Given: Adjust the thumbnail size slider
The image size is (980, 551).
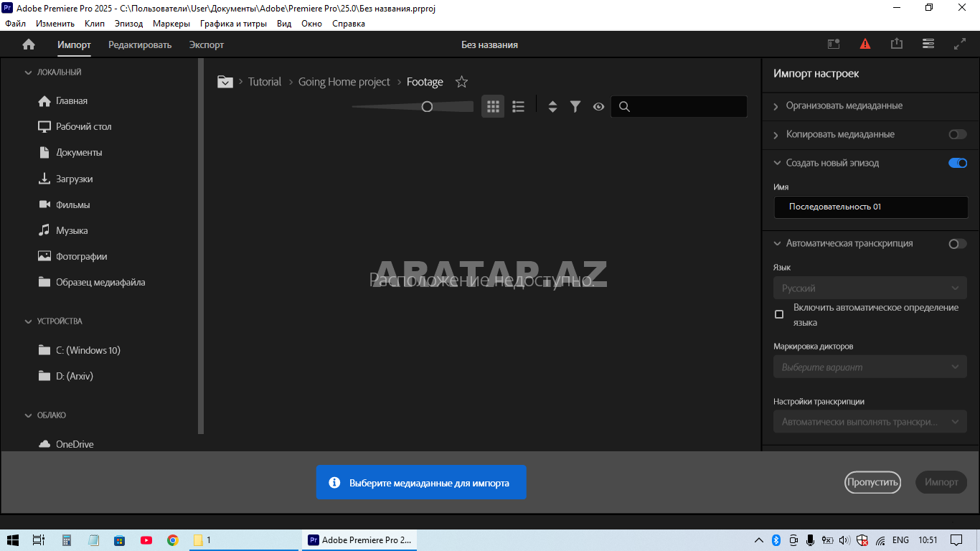Looking at the screenshot, I should (427, 106).
